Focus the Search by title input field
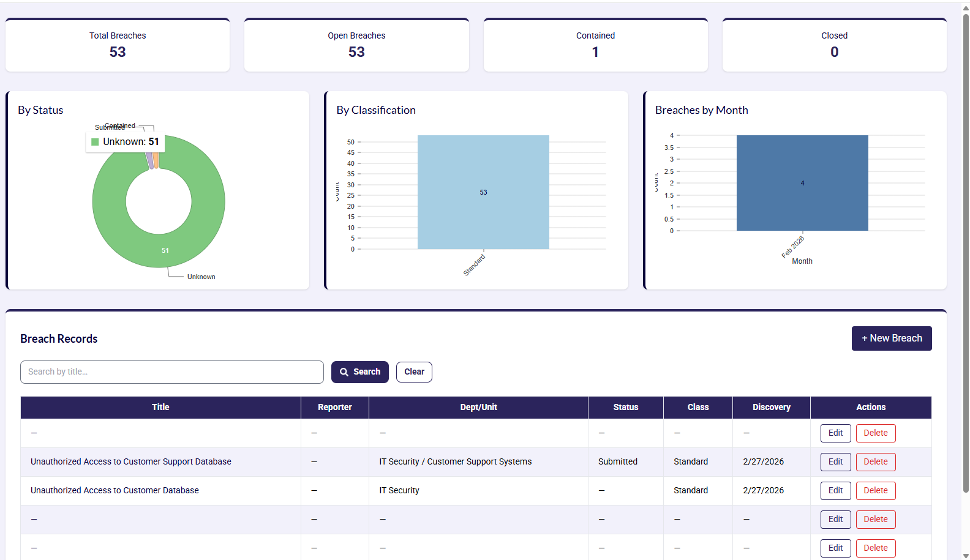The image size is (970, 560). [x=172, y=372]
